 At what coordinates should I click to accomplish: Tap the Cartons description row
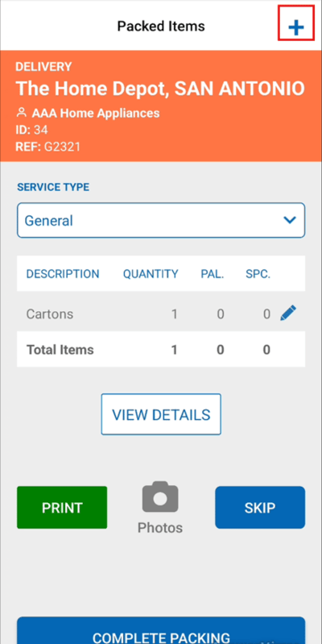(x=161, y=314)
